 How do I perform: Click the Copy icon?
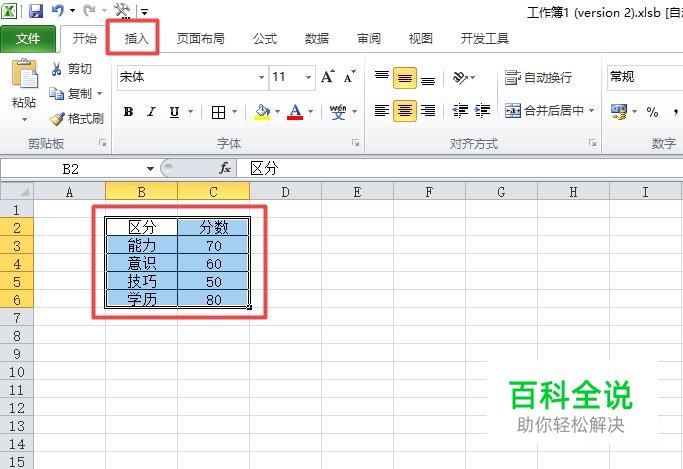click(56, 94)
